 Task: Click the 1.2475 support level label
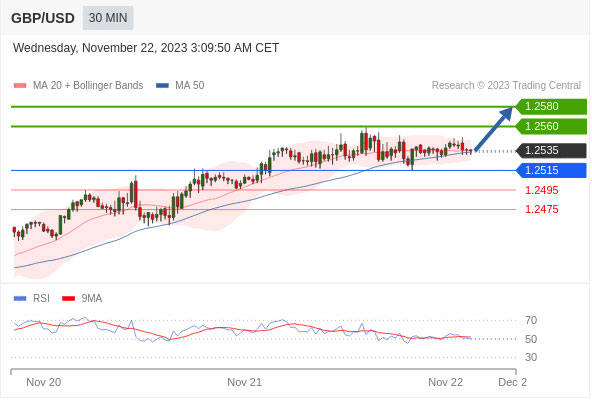[541, 209]
